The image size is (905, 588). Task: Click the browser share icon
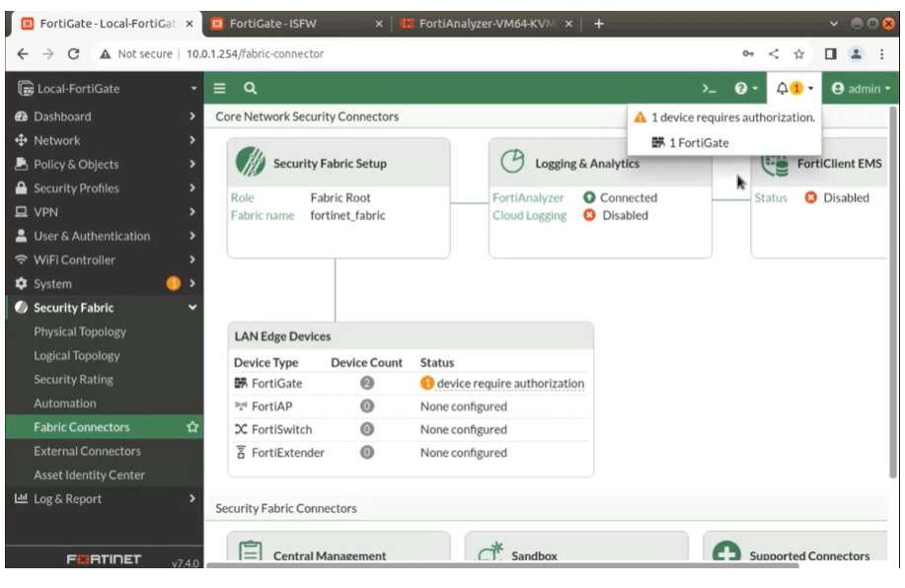[774, 53]
